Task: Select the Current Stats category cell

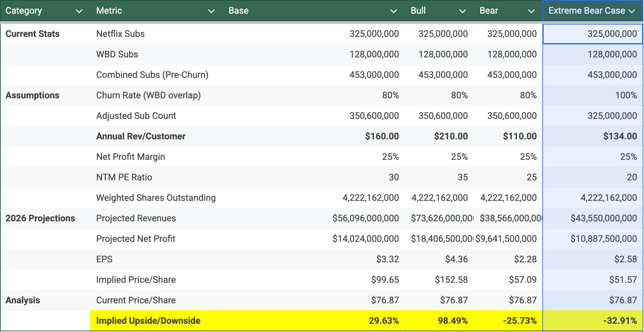Action: (x=46, y=34)
